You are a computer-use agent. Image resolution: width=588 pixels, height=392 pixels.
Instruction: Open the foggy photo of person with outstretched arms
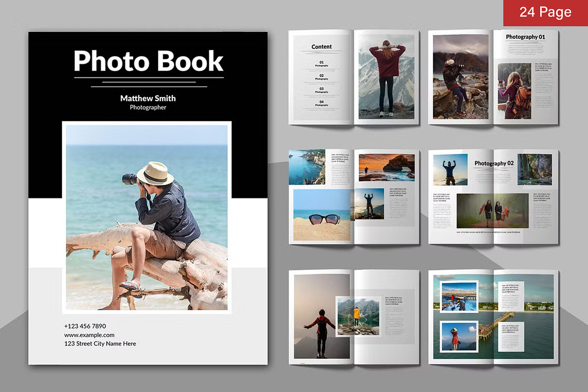point(321,317)
